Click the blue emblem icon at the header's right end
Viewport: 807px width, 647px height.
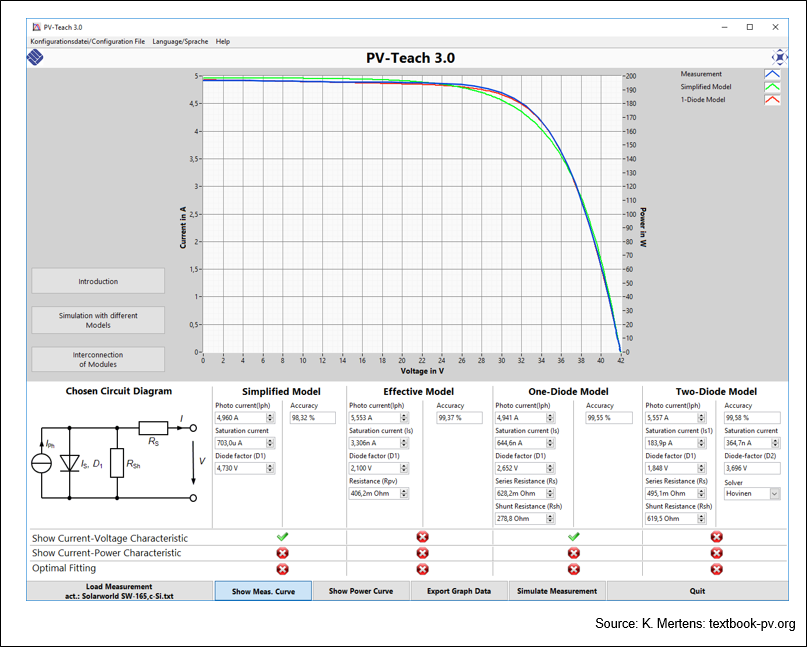tap(779, 57)
